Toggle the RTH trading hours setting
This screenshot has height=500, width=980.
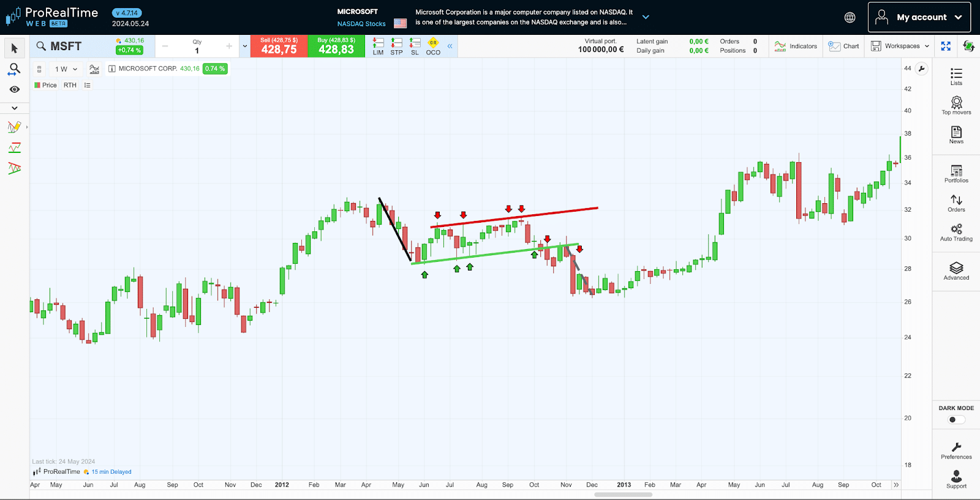70,85
